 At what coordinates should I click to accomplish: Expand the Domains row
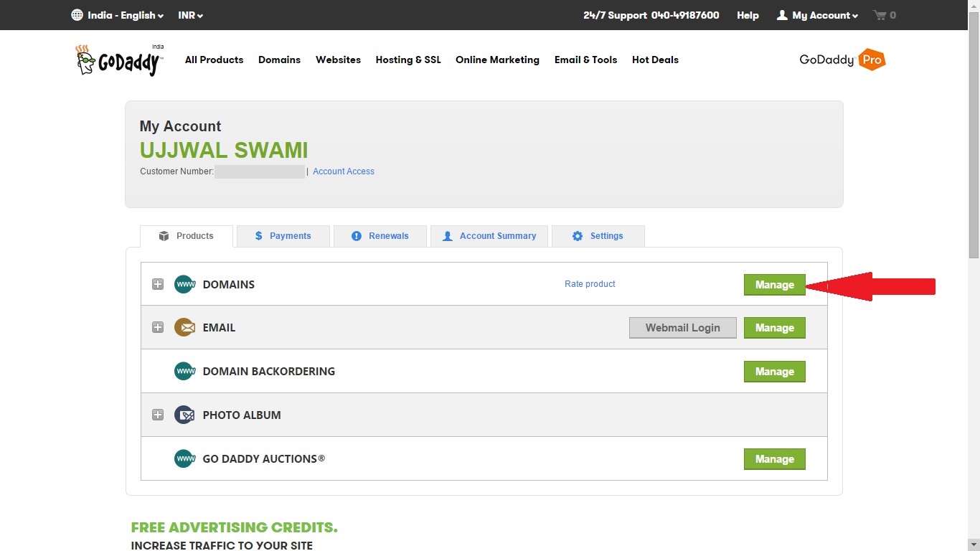tap(158, 284)
